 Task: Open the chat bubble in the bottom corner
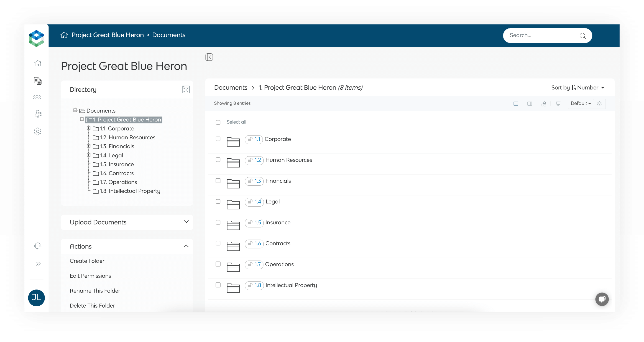pos(602,300)
